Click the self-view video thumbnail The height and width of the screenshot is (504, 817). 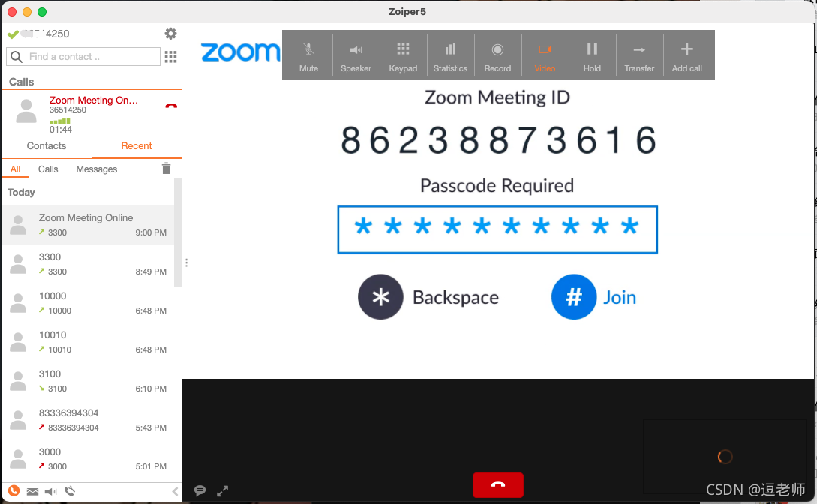[x=725, y=457]
